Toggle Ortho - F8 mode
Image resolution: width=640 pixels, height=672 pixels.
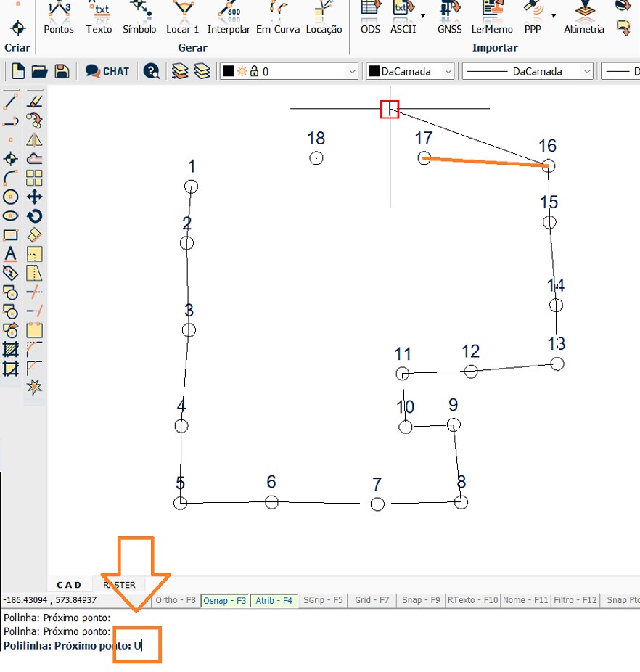click(176, 600)
